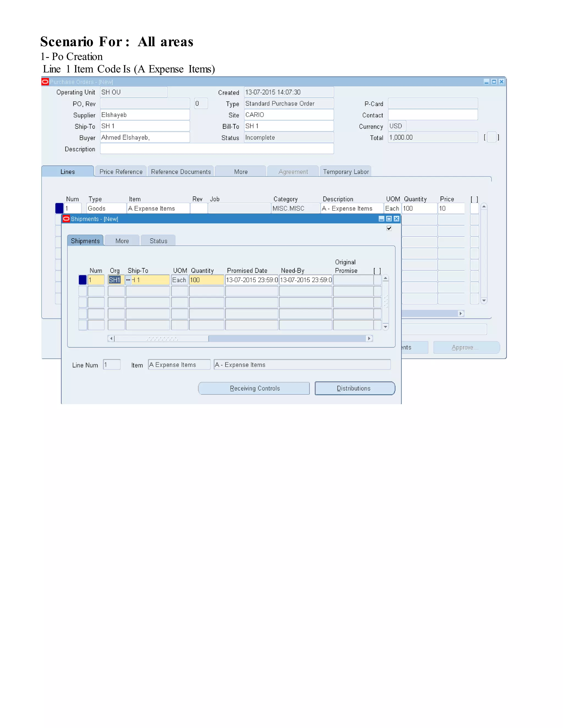Viewport: 563px width, 728px height.
Task: Click the Buyer field Ahmed Elshayeb
Action: (x=145, y=137)
